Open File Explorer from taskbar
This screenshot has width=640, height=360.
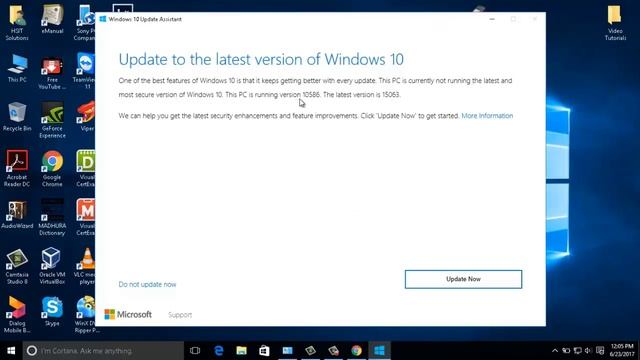coord(242,351)
